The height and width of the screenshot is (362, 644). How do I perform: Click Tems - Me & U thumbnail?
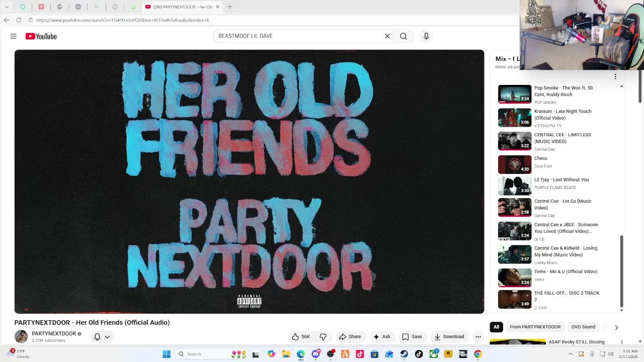[515, 278]
